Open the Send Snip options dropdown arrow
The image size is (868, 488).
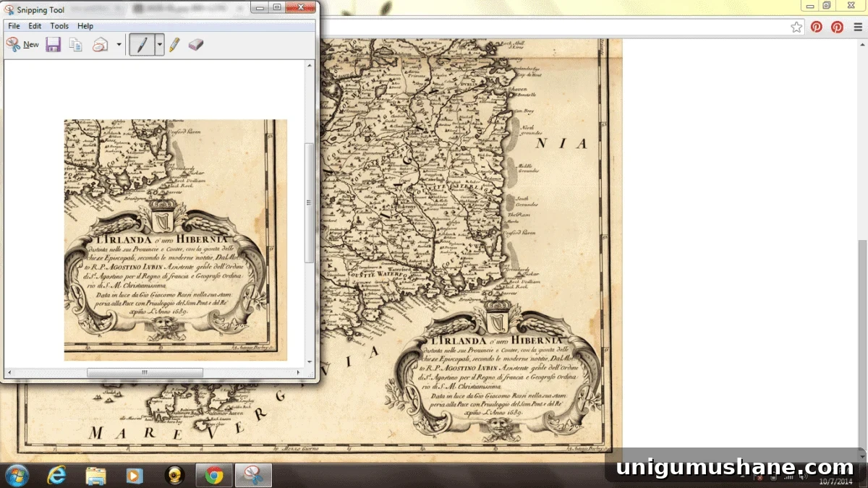tap(119, 45)
